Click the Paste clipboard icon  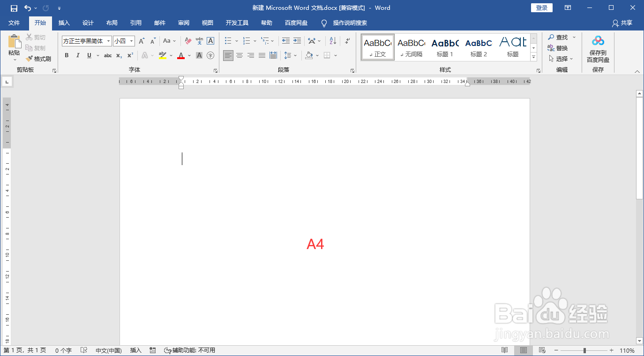click(14, 41)
